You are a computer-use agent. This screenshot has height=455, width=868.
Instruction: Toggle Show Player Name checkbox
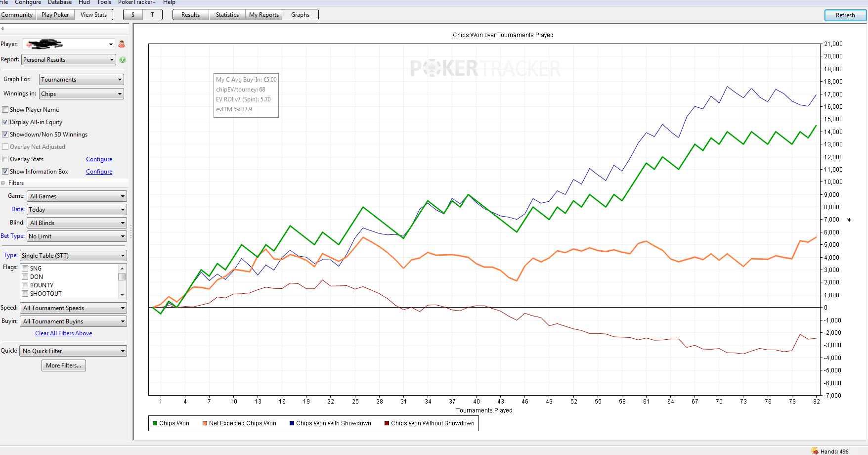click(5, 110)
